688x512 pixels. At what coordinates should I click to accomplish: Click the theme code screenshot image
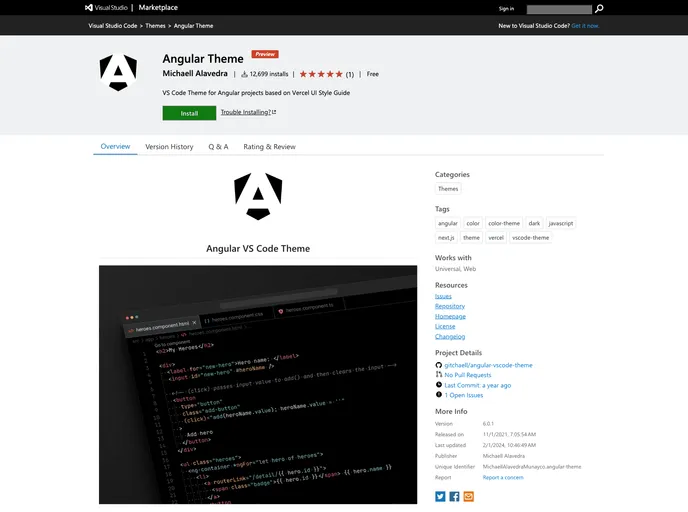258,384
